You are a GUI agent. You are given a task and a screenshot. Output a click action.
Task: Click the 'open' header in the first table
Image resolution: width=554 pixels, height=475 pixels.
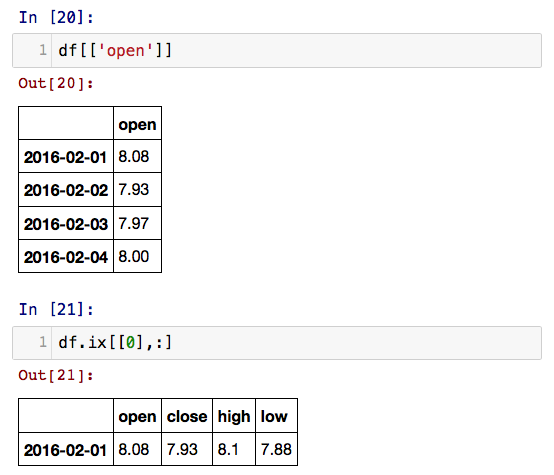click(x=137, y=123)
